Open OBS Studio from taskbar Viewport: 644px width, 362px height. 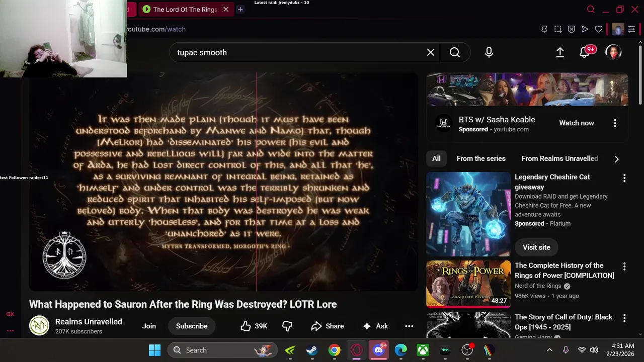point(467,350)
